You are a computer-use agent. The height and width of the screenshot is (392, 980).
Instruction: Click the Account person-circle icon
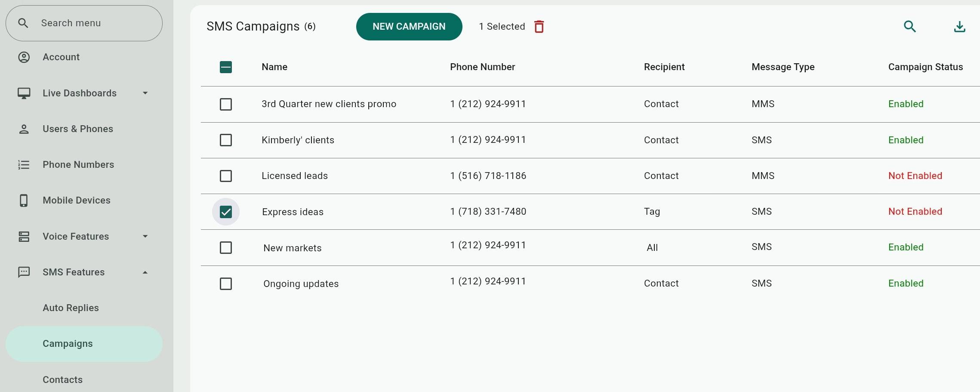point(24,57)
